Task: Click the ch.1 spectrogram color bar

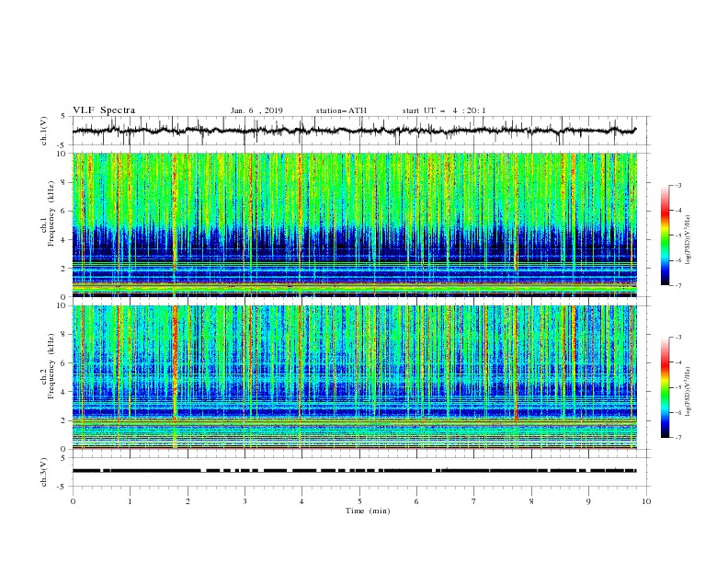Action: pyautogui.click(x=665, y=236)
